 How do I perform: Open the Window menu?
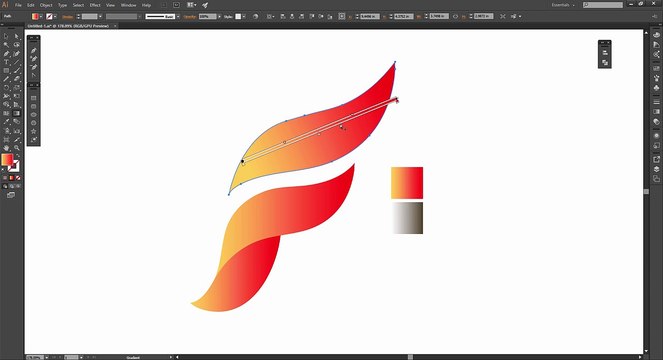click(129, 5)
